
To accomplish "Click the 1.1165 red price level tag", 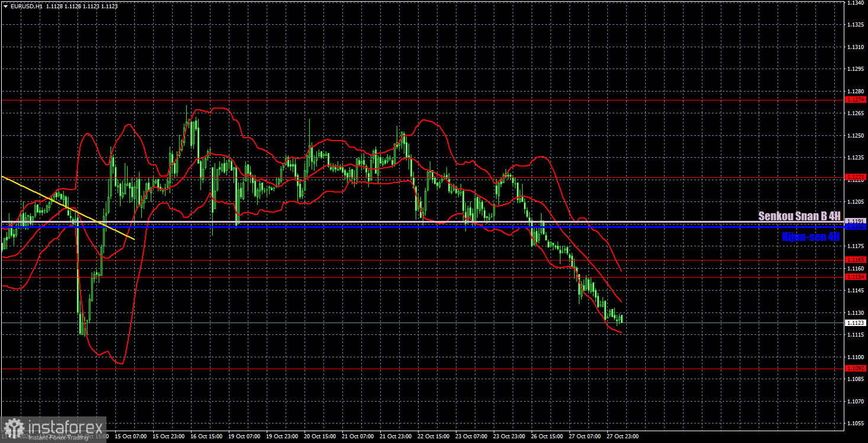I will click(x=856, y=259).
